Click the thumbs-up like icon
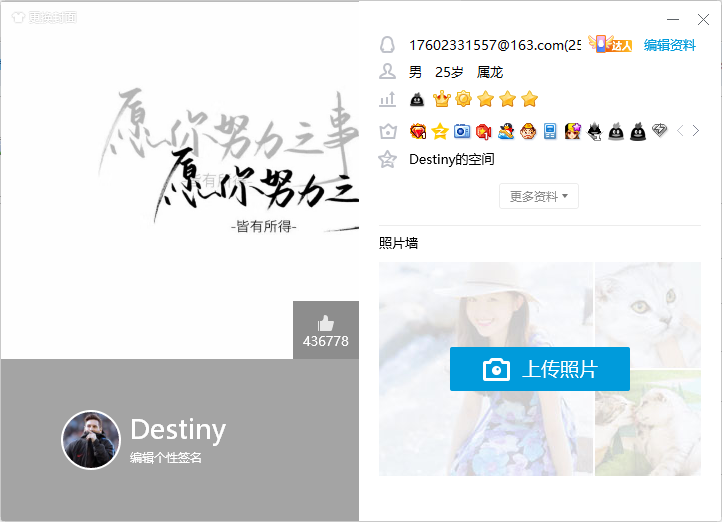The width and height of the screenshot is (722, 522). click(325, 323)
